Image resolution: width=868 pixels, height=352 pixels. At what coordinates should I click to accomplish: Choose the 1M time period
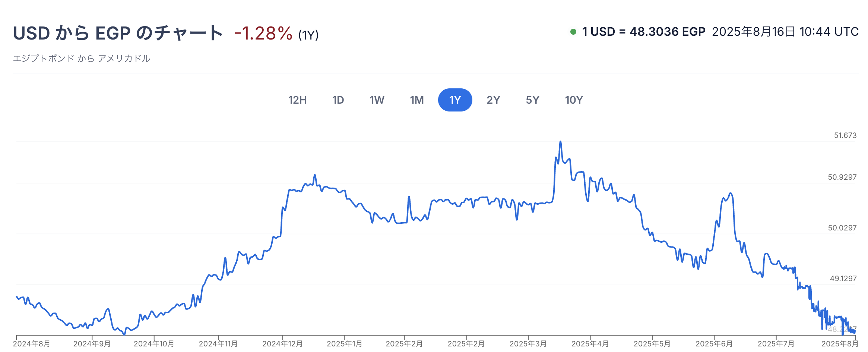(x=416, y=100)
